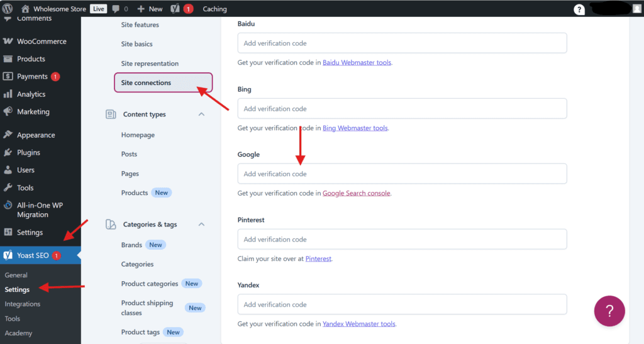Click the WordPress logo icon in admin bar
The height and width of the screenshot is (344, 644).
click(x=8, y=9)
